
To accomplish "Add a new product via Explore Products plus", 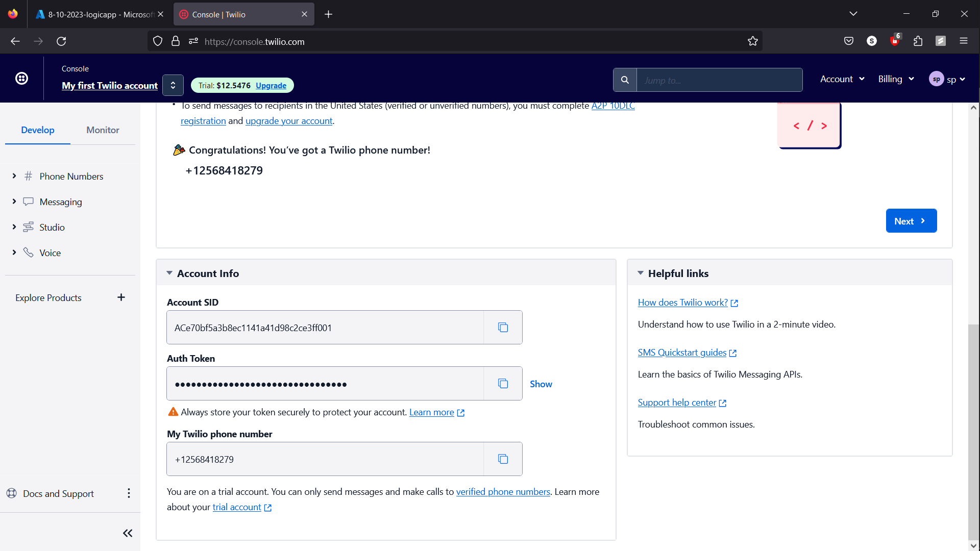I will tap(121, 297).
